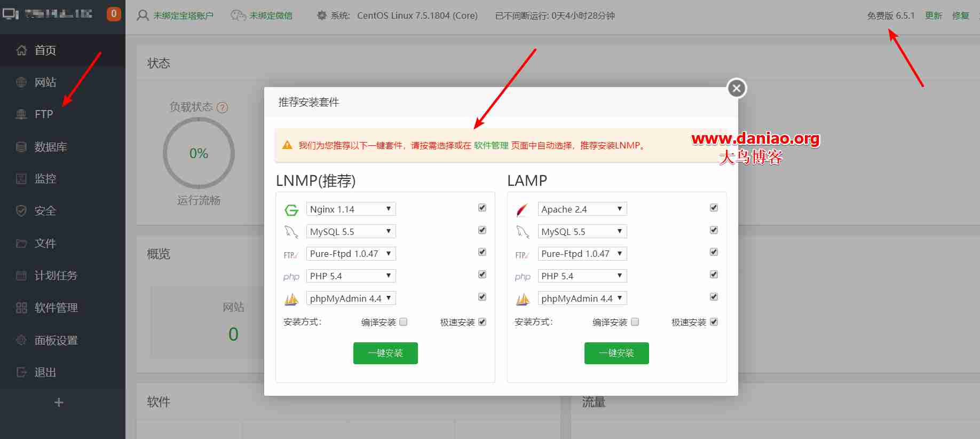Open the Nginx 1.14 version dropdown
The width and height of the screenshot is (980, 439).
click(351, 209)
